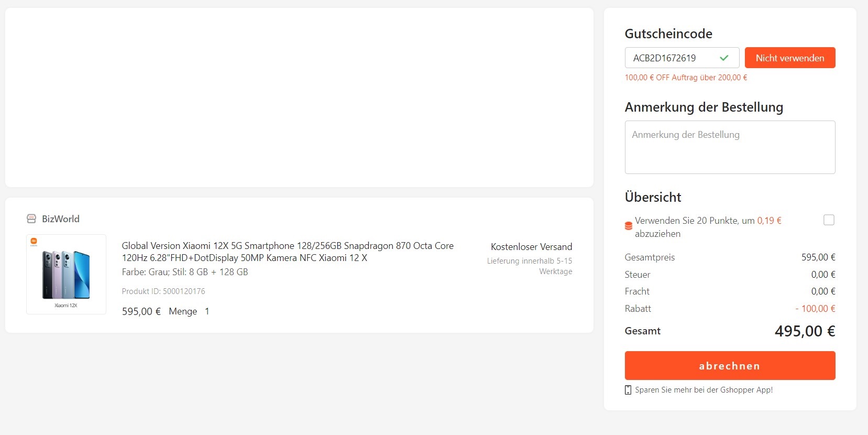Click the 'Steuer' label

pyautogui.click(x=638, y=275)
